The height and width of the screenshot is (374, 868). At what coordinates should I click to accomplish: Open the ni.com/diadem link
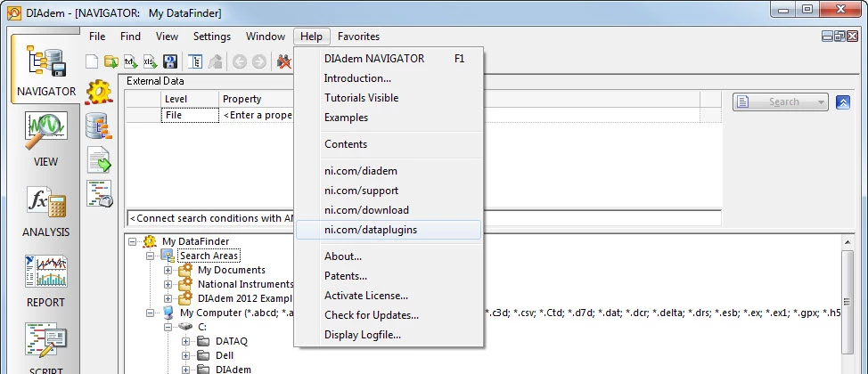(x=389, y=171)
